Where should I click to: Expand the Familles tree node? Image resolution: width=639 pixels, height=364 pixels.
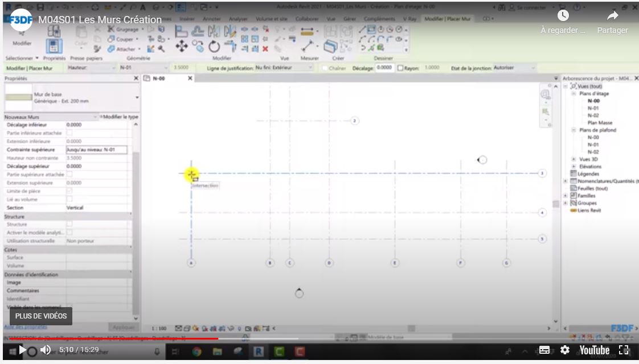566,196
